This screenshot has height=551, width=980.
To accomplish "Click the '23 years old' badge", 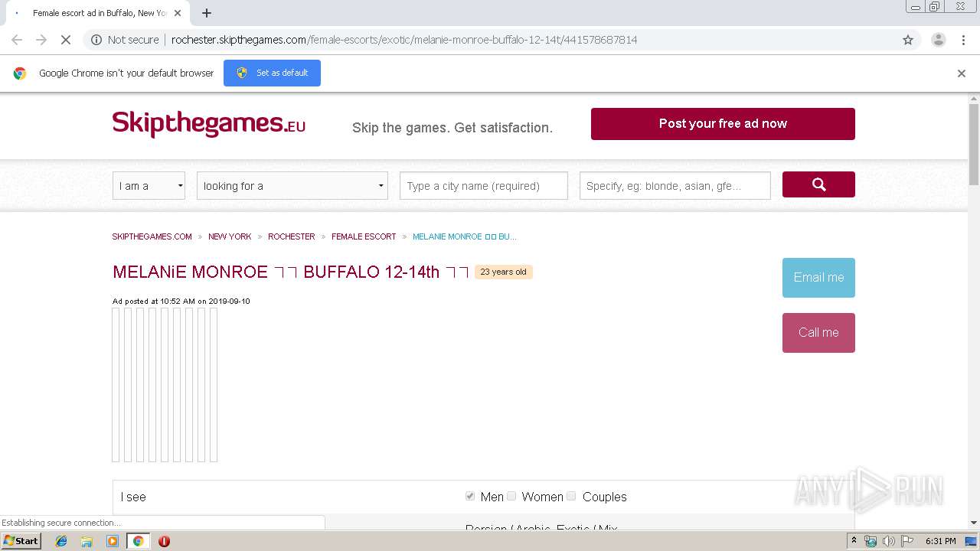I will 503,272.
